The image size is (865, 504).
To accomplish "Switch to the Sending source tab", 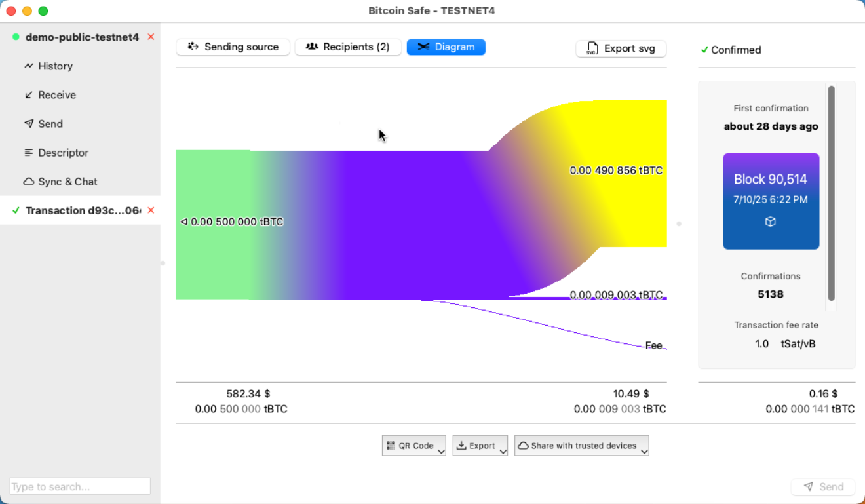I will (233, 47).
